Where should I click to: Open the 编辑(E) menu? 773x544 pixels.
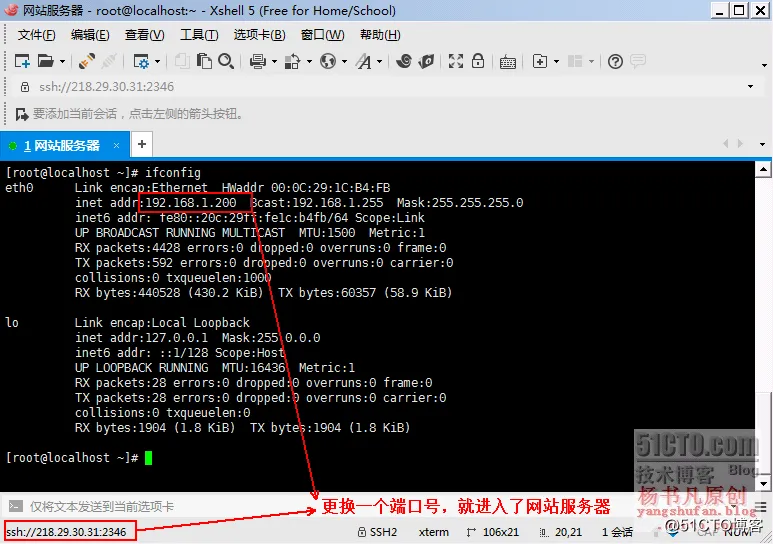click(90, 35)
